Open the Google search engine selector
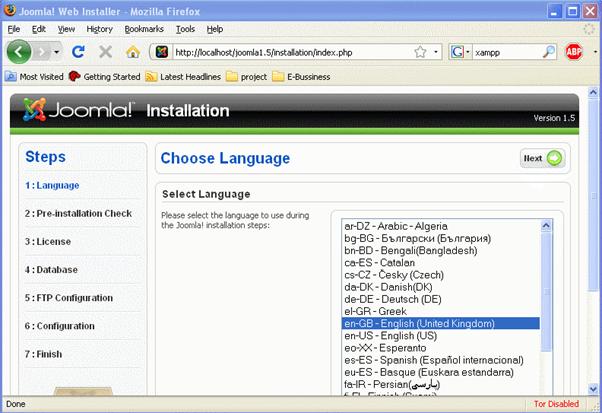Screen dimensions: 602x413 coord(460,52)
